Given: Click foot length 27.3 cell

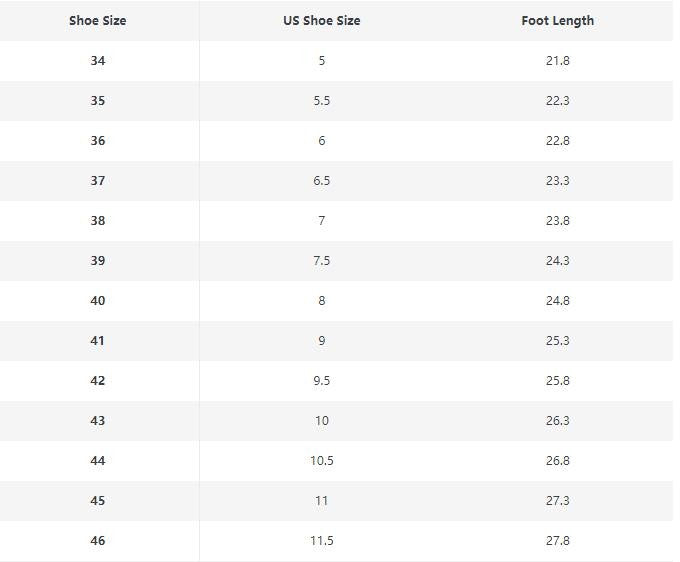Looking at the screenshot, I should pos(558,501).
